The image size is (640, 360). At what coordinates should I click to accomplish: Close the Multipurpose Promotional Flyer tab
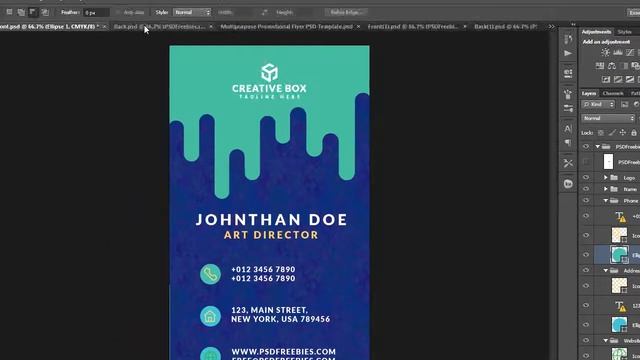pyautogui.click(x=358, y=27)
